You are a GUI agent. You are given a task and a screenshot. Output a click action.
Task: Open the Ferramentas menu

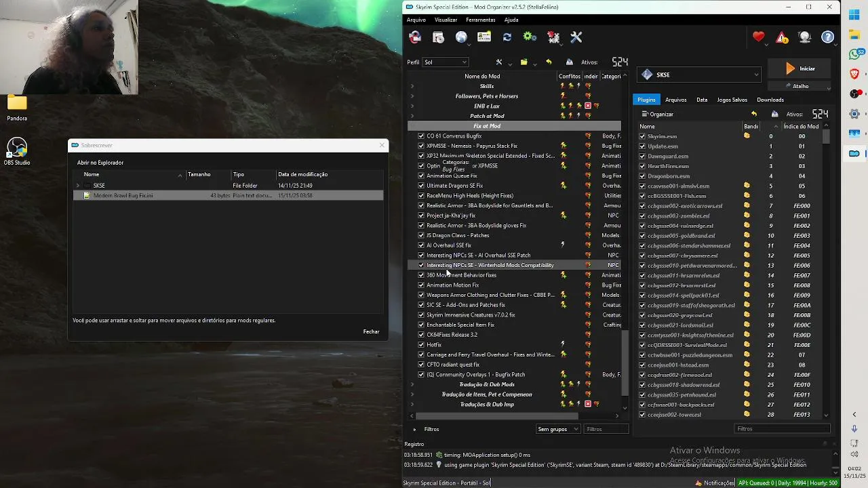(481, 20)
